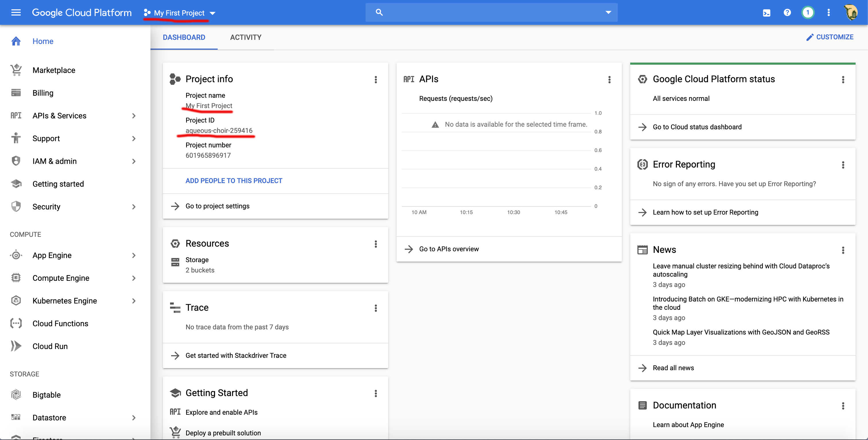Click Add People To This Project
The width and height of the screenshot is (868, 440).
coord(234,181)
